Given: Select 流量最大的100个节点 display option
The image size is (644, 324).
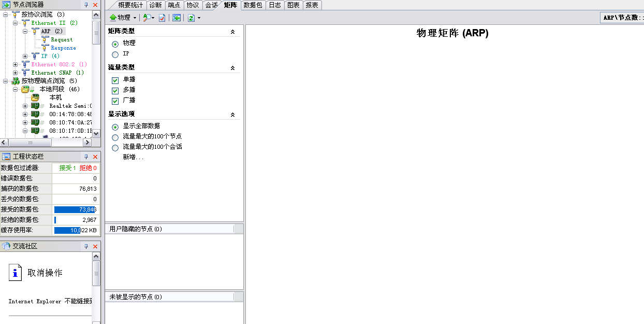Looking at the screenshot, I should pyautogui.click(x=115, y=137).
